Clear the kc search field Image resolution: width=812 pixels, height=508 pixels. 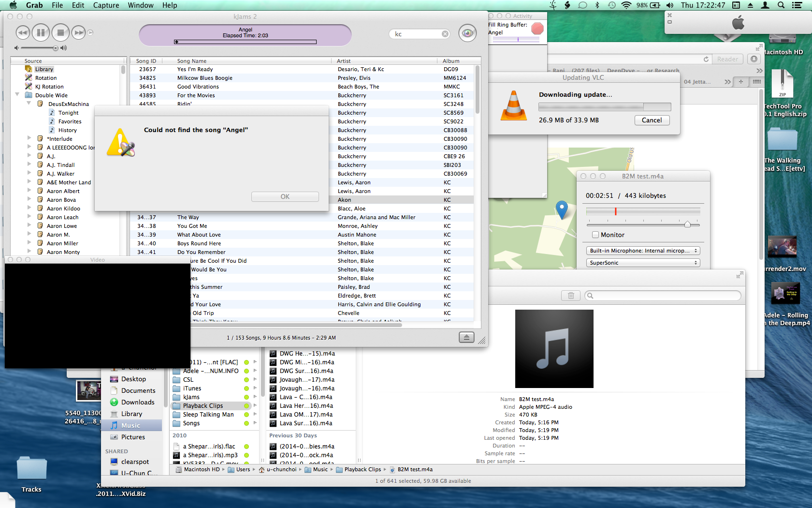(445, 34)
